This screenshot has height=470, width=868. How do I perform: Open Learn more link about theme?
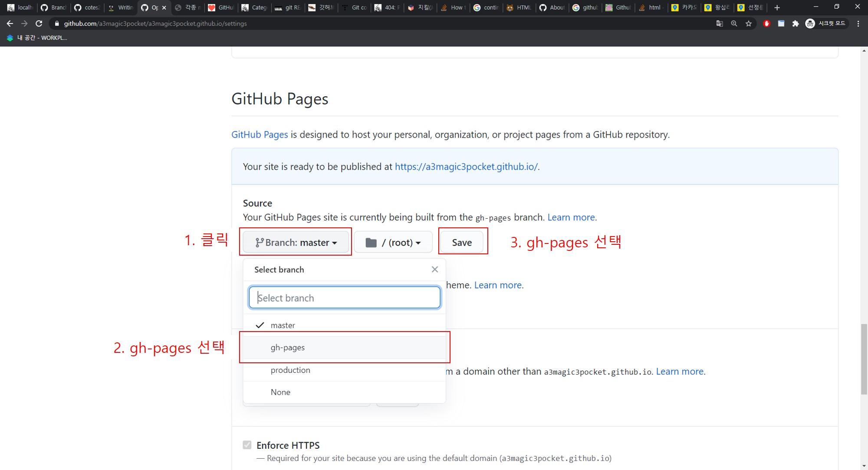pos(498,285)
